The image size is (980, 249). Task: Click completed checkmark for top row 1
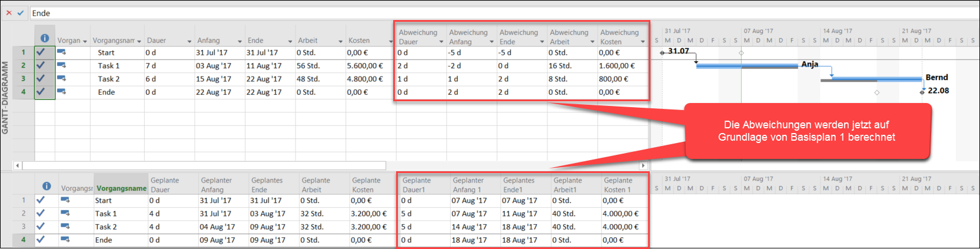(41, 52)
